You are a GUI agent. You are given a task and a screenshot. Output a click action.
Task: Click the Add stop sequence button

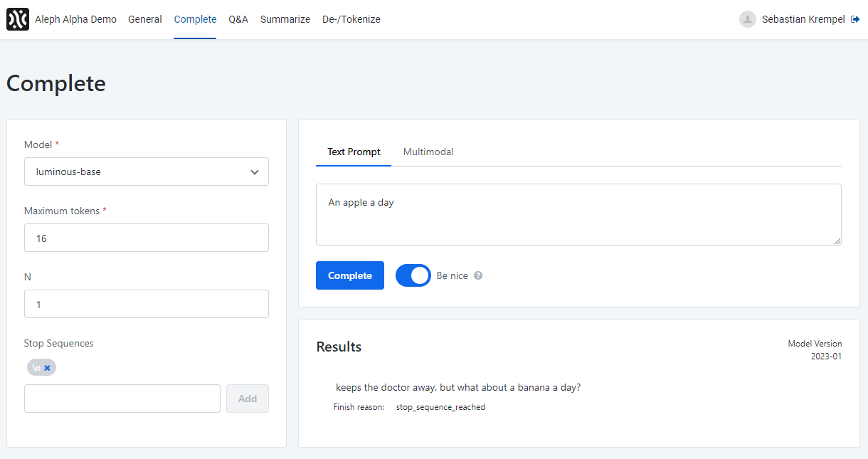coord(247,399)
